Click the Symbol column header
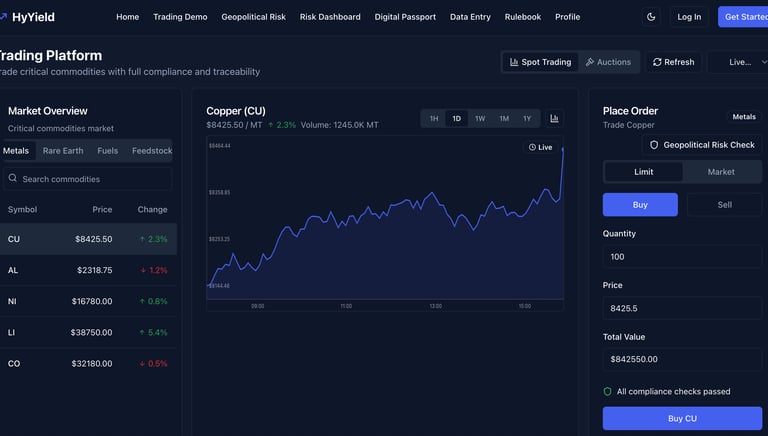Viewport: 768px width, 436px height. coord(22,209)
